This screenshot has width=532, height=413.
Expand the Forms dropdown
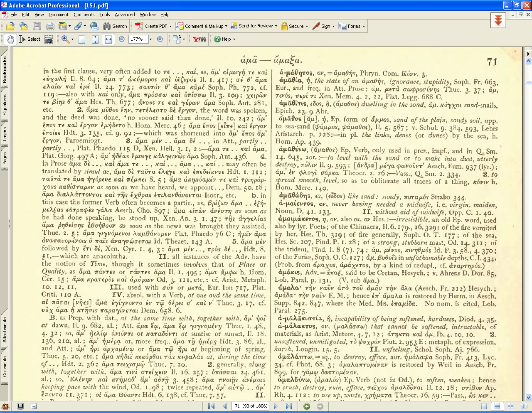pyautogui.click(x=364, y=26)
